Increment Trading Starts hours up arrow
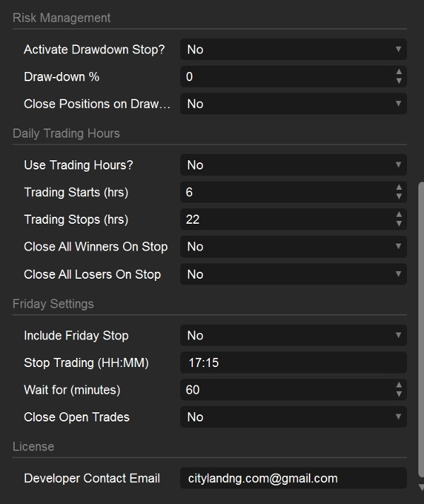This screenshot has width=424, height=504. pyautogui.click(x=399, y=188)
